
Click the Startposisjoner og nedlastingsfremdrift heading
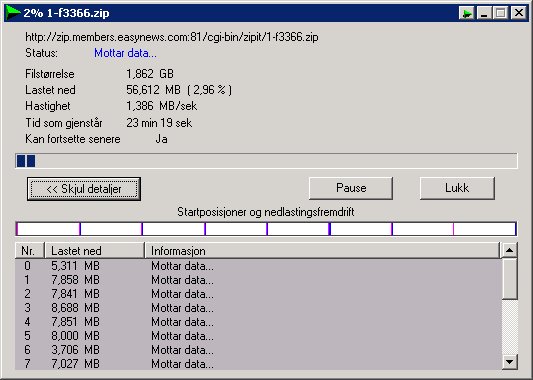click(x=266, y=212)
